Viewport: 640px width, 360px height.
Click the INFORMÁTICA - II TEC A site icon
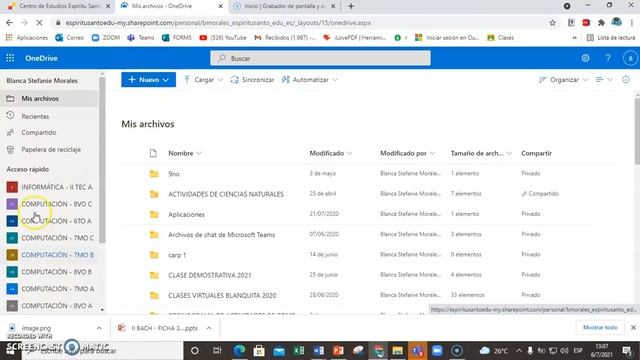12,187
